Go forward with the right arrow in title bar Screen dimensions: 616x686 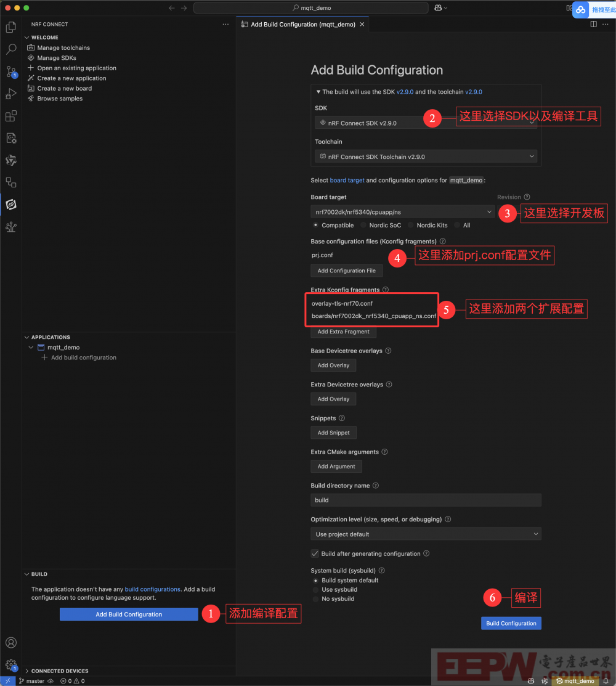184,8
